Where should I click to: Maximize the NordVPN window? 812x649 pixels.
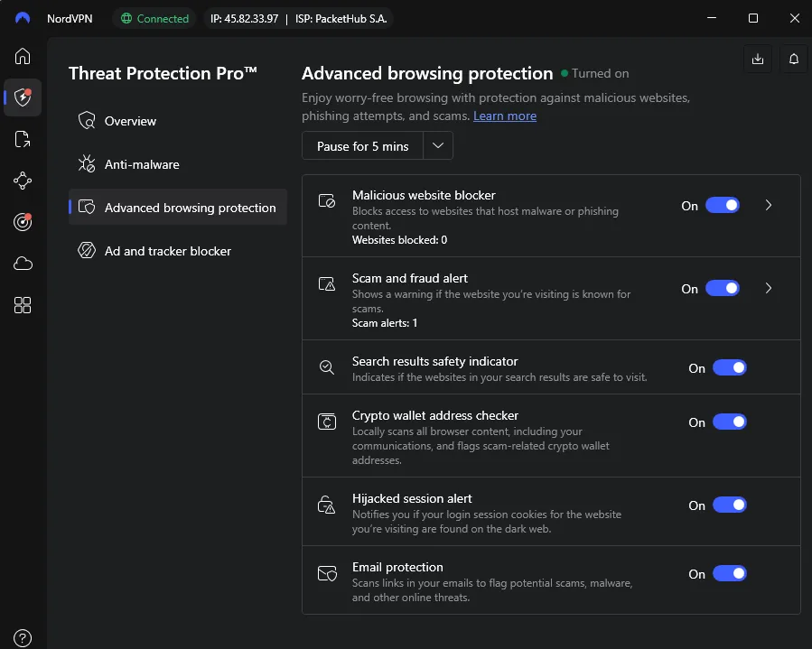point(753,18)
